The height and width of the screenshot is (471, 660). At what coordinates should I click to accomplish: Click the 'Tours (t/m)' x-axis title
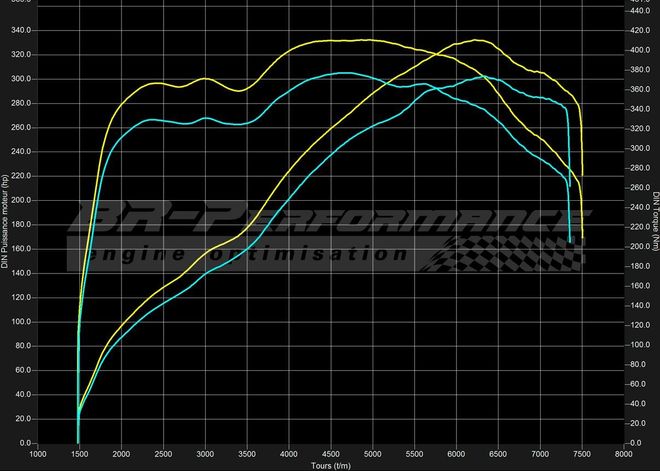click(x=331, y=465)
